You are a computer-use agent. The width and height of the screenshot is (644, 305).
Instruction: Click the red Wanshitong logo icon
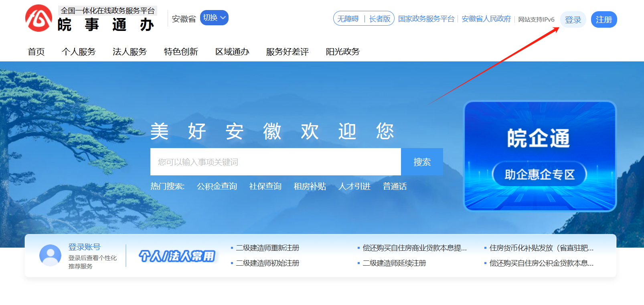click(38, 18)
